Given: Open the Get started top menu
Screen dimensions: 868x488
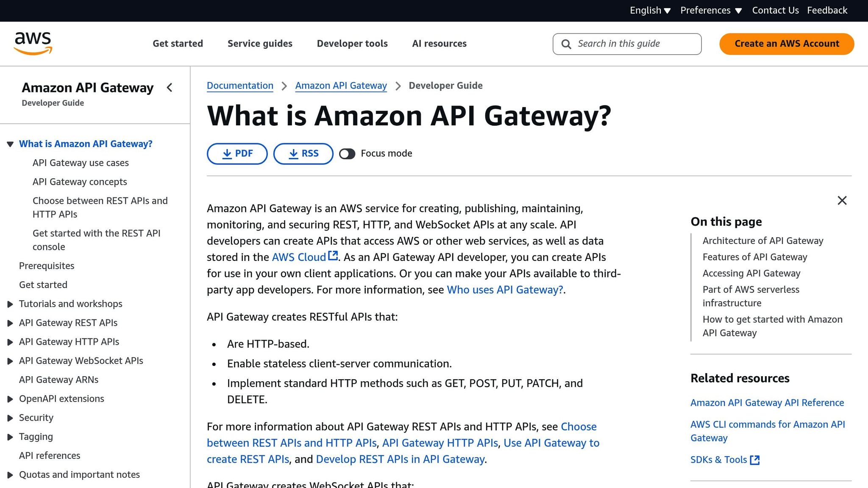Looking at the screenshot, I should click(178, 44).
